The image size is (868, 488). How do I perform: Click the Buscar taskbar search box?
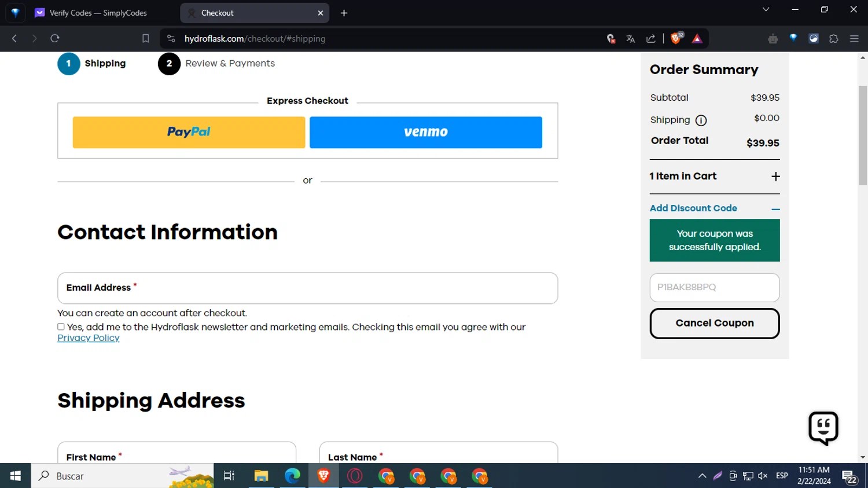click(122, 476)
